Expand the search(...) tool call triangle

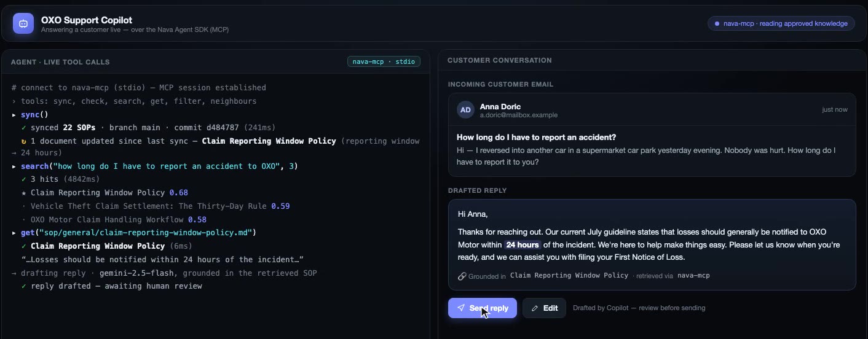pyautogui.click(x=14, y=166)
